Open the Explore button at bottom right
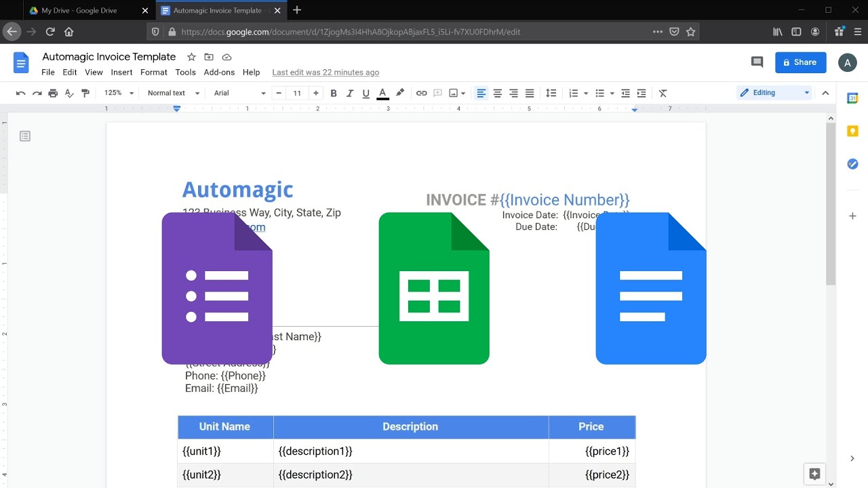 [815, 474]
